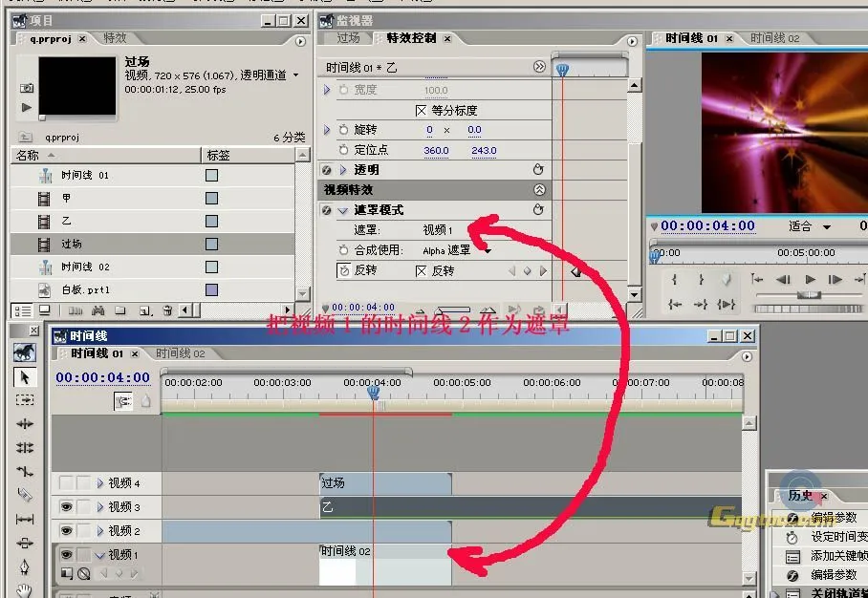Hide the 视频 3 track eye
The height and width of the screenshot is (598, 868).
pyautogui.click(x=66, y=507)
